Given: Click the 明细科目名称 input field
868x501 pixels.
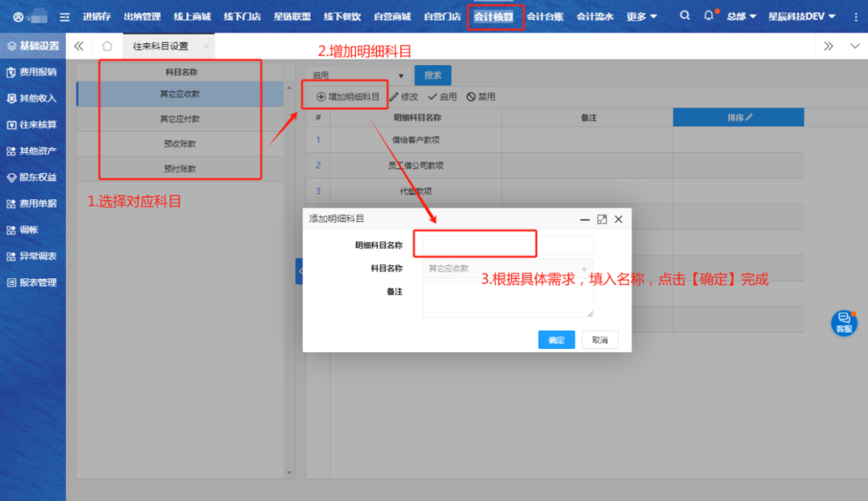Looking at the screenshot, I should point(504,245).
